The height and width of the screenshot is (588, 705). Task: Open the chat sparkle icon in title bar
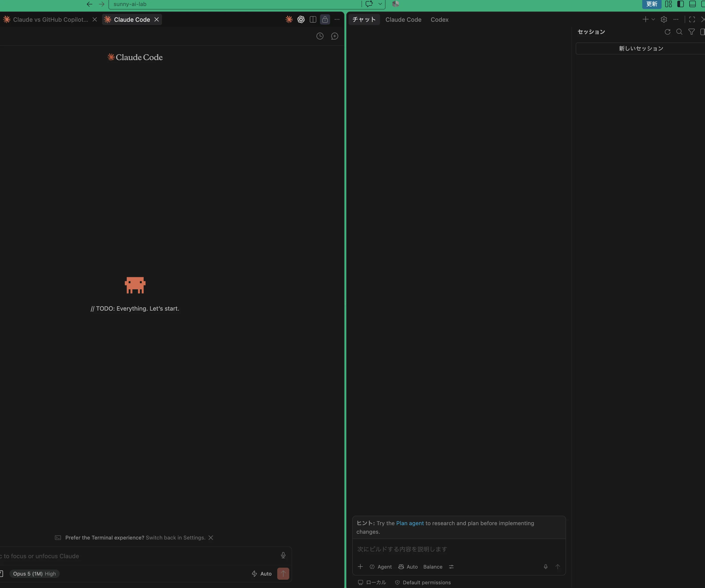coord(369,4)
